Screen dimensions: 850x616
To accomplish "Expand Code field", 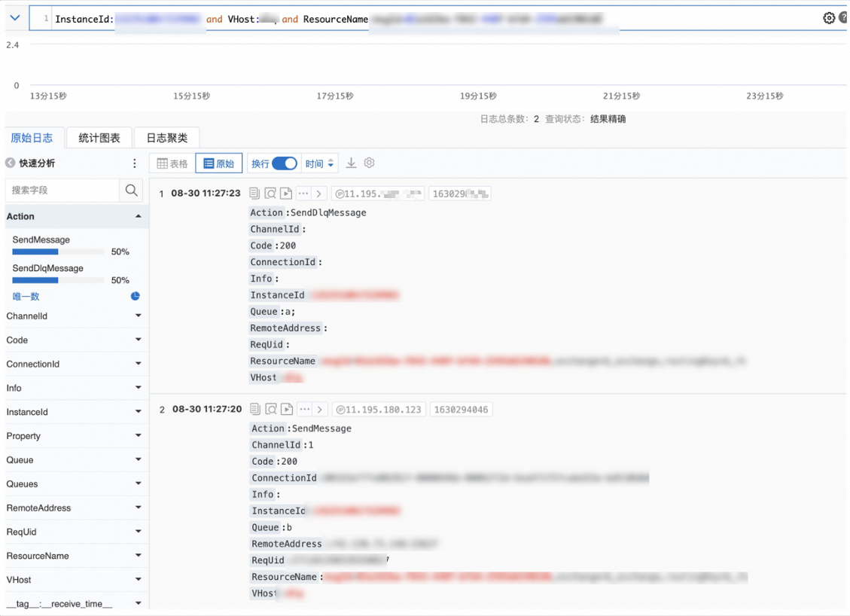I will pyautogui.click(x=139, y=340).
